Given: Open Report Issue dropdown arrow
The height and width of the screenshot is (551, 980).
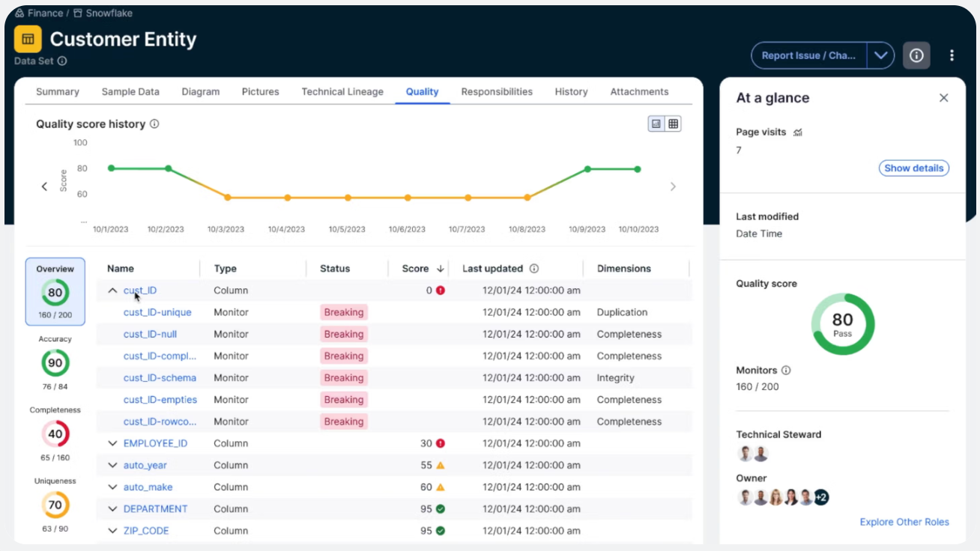Looking at the screenshot, I should click(x=880, y=55).
